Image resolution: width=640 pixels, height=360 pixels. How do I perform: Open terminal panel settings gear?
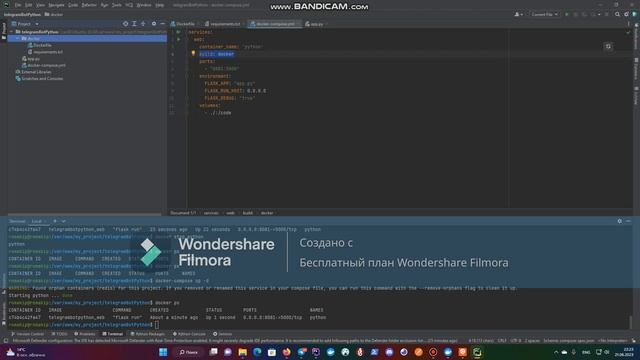point(620,221)
